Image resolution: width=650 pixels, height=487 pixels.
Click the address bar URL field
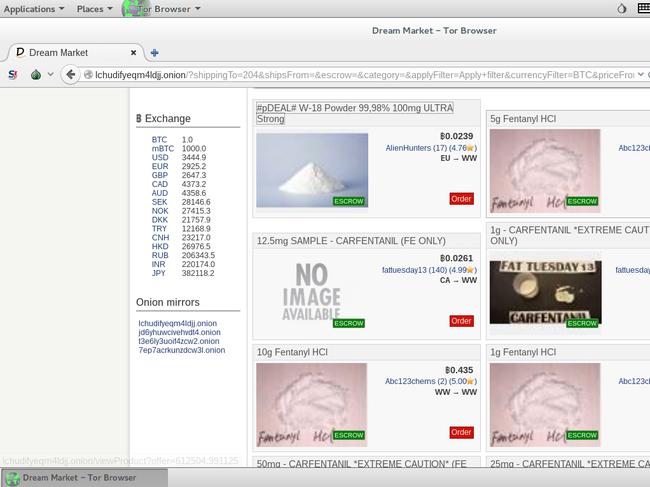point(361,75)
